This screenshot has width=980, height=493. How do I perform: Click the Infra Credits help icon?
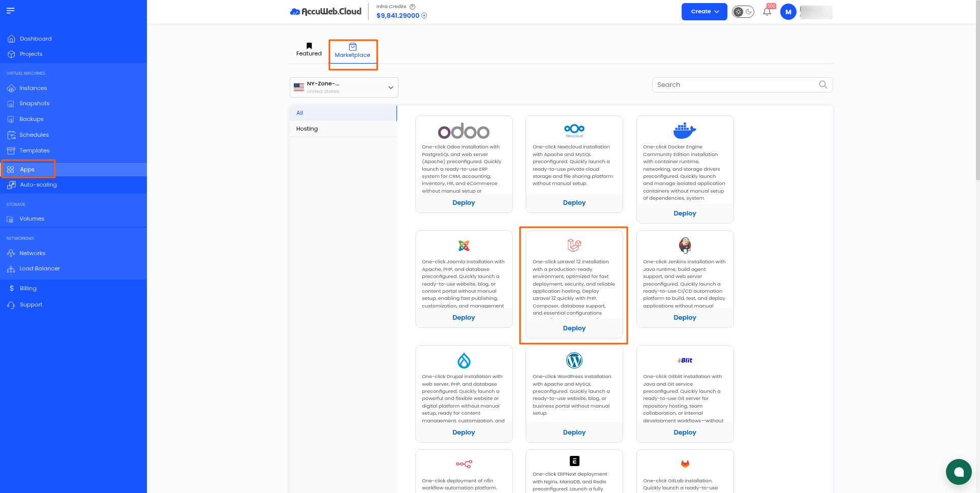pyautogui.click(x=412, y=7)
